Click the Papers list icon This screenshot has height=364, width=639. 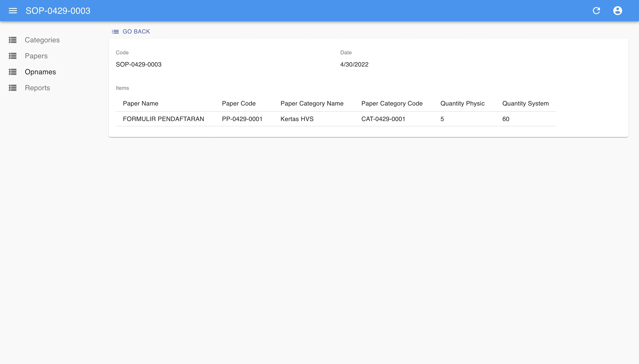[x=13, y=56]
